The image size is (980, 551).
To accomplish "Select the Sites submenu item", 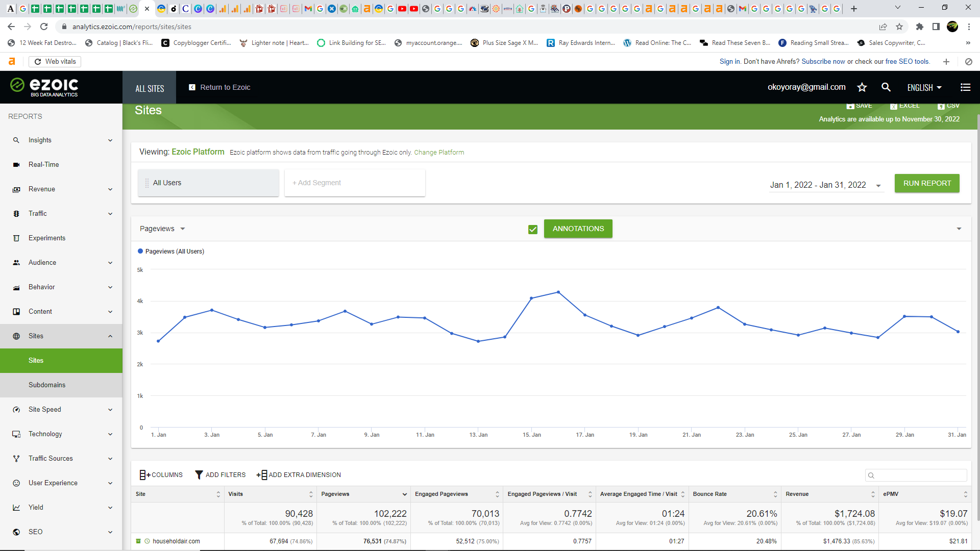I will [61, 361].
